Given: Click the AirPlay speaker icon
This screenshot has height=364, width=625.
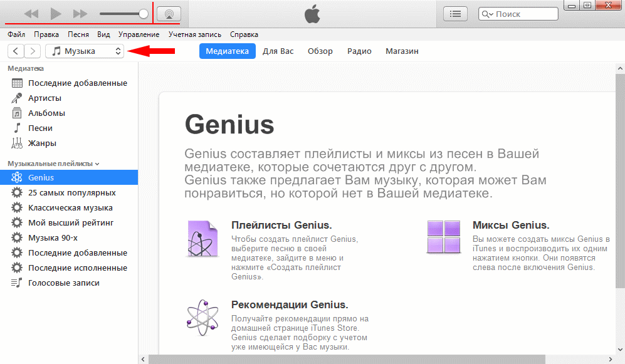Looking at the screenshot, I should (x=168, y=13).
